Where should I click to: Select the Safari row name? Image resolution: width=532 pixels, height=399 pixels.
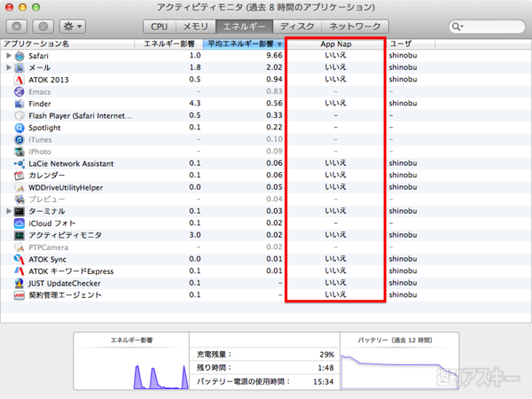[38, 56]
